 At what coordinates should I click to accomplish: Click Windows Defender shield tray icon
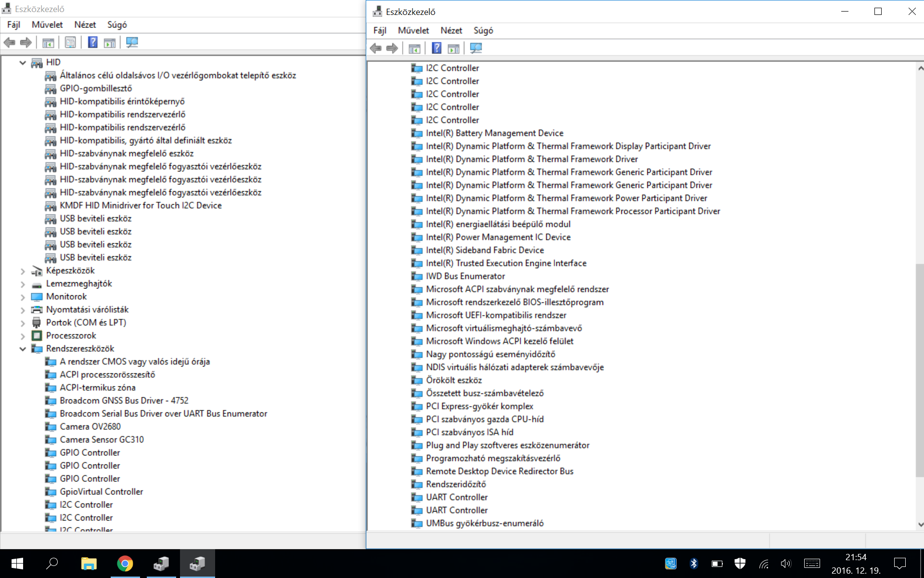click(x=740, y=563)
